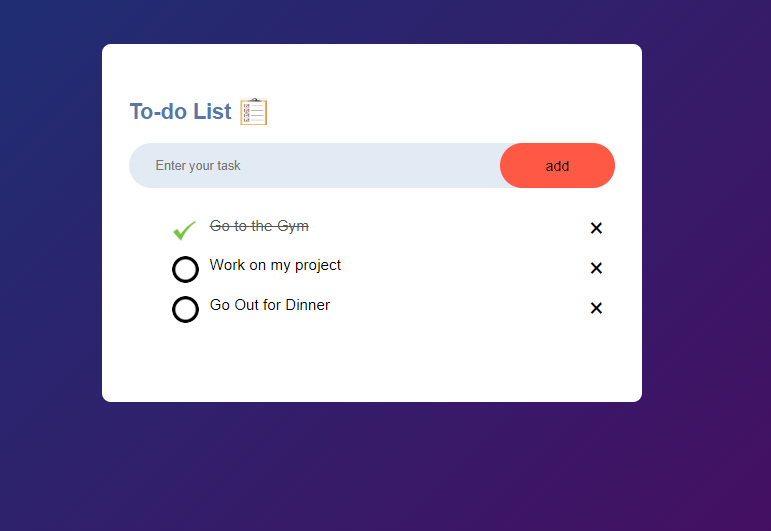Focus the Enter your task input field

click(315, 166)
